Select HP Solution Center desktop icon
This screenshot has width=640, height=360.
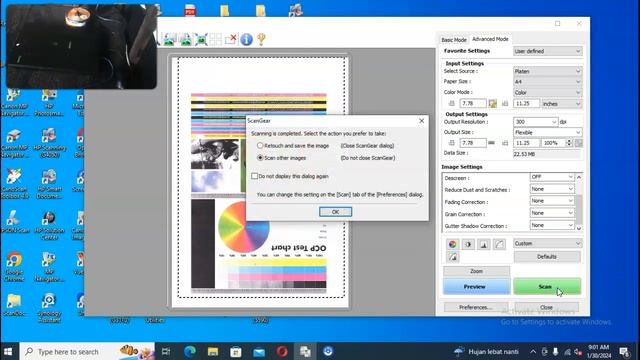49,225
